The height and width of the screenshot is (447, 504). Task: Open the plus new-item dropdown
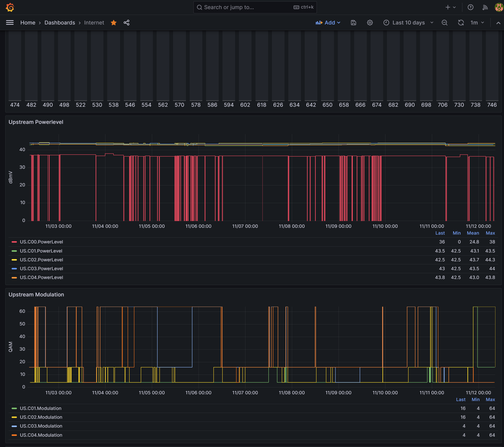pos(451,7)
